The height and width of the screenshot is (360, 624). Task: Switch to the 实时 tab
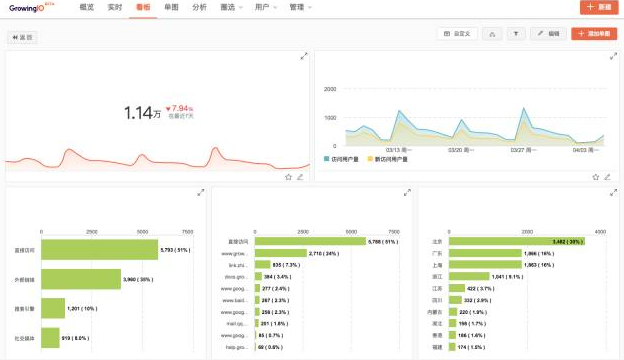115,7
